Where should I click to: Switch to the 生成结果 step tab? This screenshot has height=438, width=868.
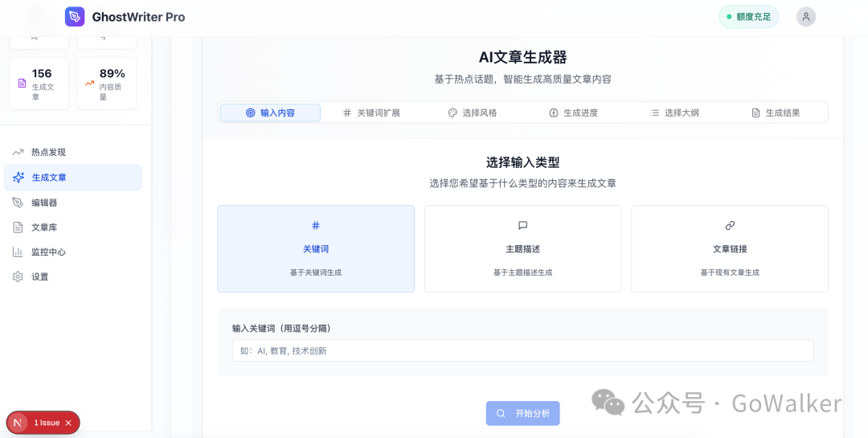[776, 113]
